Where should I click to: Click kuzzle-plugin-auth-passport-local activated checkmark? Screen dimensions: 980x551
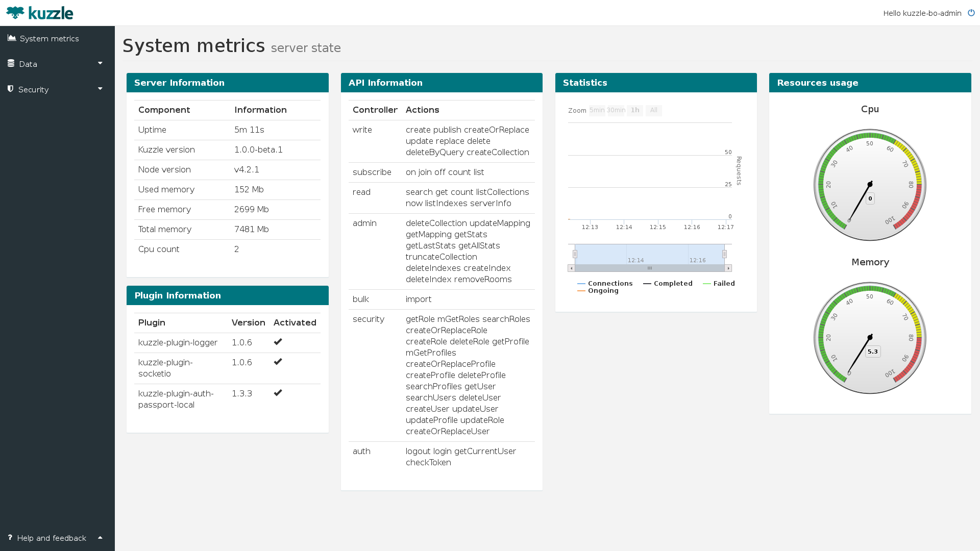pyautogui.click(x=278, y=393)
